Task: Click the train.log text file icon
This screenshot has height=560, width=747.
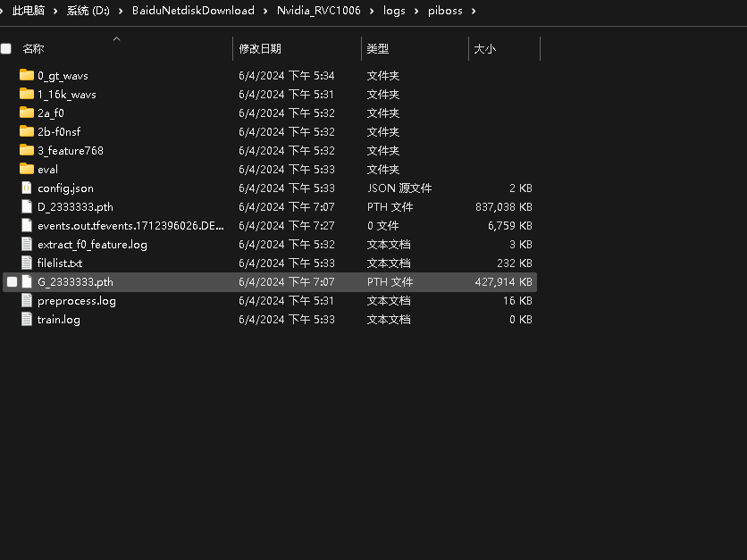Action: tap(27, 319)
